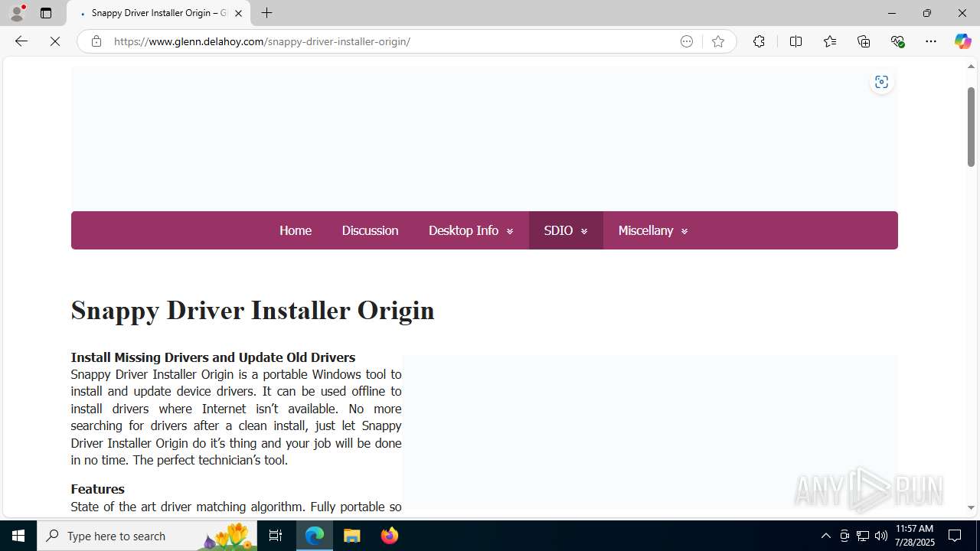Viewport: 980px width, 551px height.
Task: Close the Snappy Driver Installer Origin tab
Action: pos(238,13)
